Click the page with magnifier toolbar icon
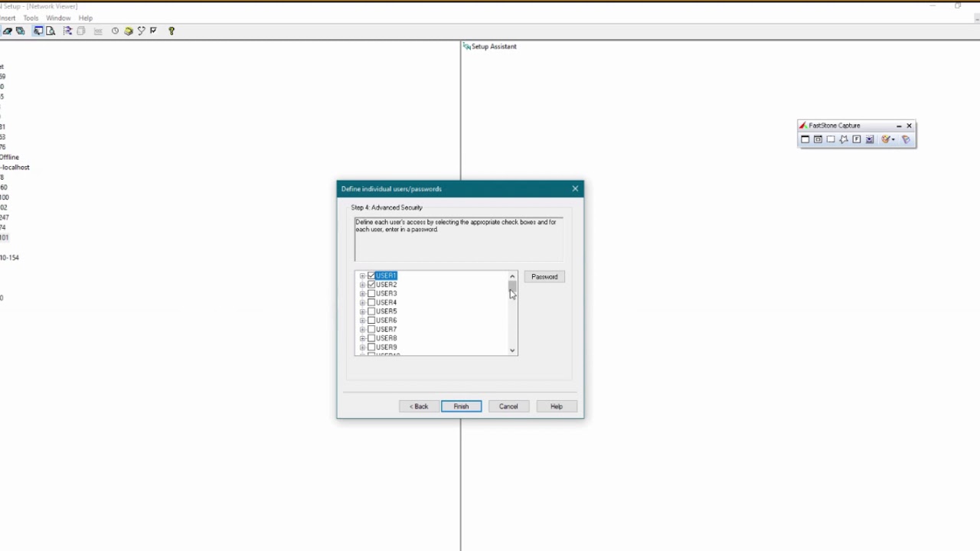This screenshot has height=551, width=980. [51, 31]
